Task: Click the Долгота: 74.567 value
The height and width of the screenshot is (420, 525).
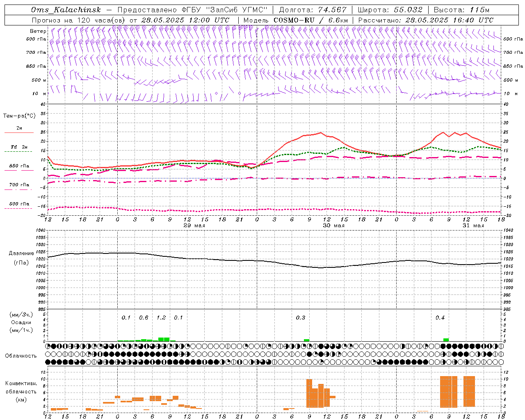Action: pos(313,10)
